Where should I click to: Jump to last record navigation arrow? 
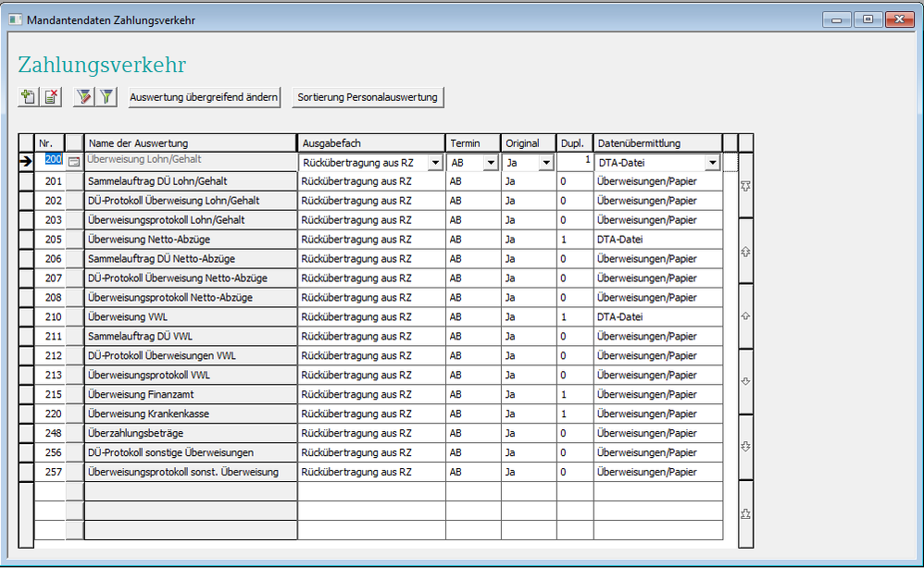pyautogui.click(x=745, y=513)
